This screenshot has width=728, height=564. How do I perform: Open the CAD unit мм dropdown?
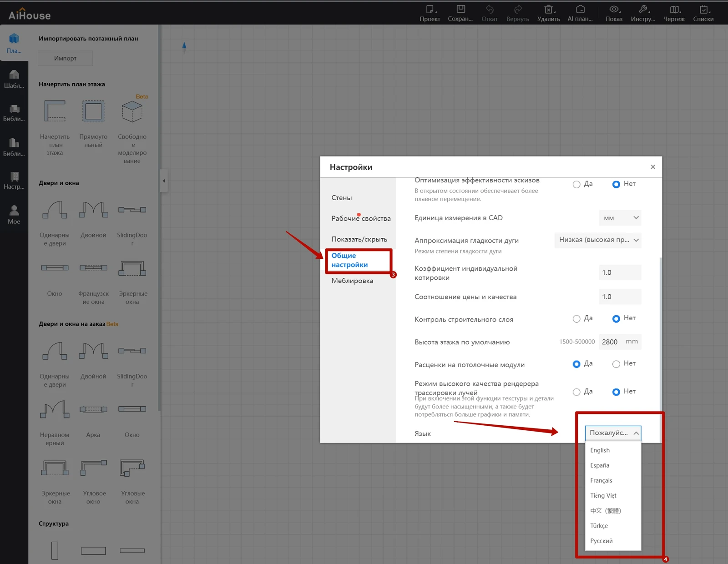pyautogui.click(x=620, y=218)
